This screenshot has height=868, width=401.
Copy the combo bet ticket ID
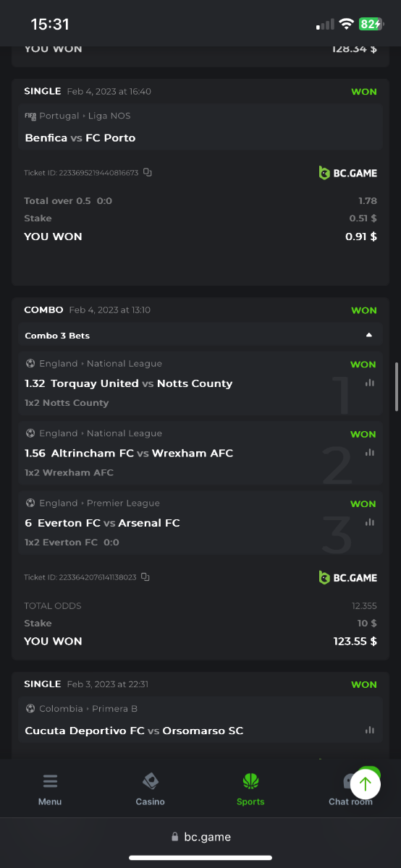[x=145, y=577]
